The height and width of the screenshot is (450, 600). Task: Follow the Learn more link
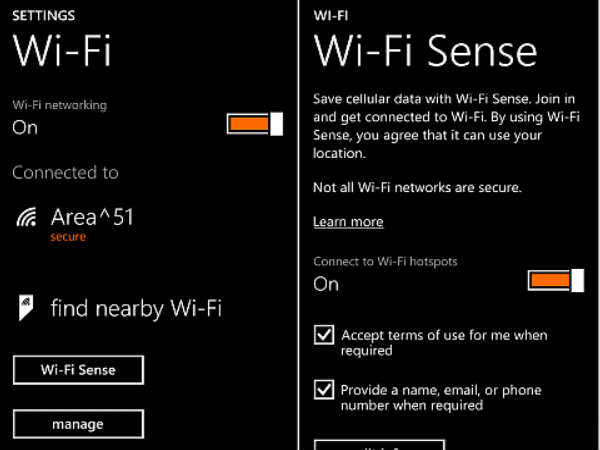coord(348,221)
